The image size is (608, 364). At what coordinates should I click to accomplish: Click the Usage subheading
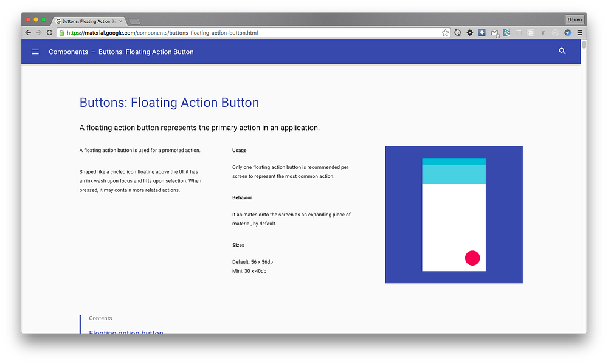239,151
